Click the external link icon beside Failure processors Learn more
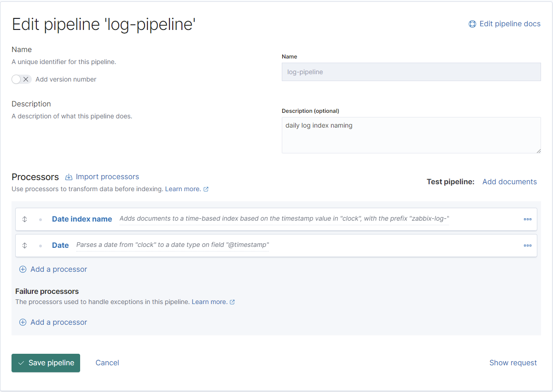The image size is (553, 392). click(232, 302)
